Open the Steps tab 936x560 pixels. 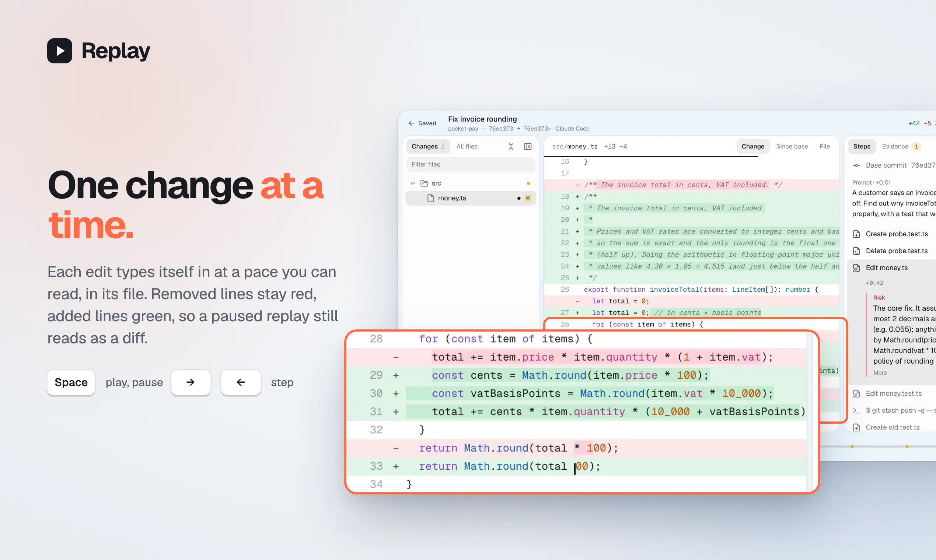[862, 146]
